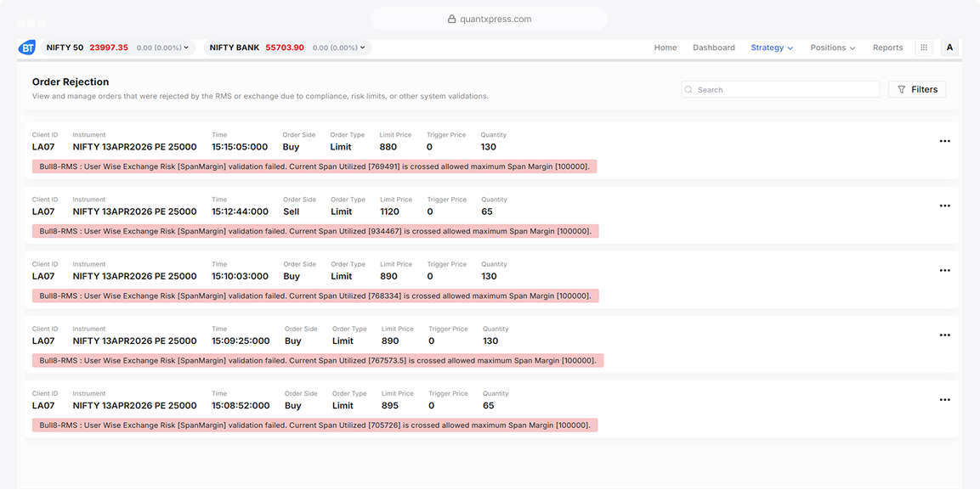Open more options for 15:10:03:000 order

(945, 270)
